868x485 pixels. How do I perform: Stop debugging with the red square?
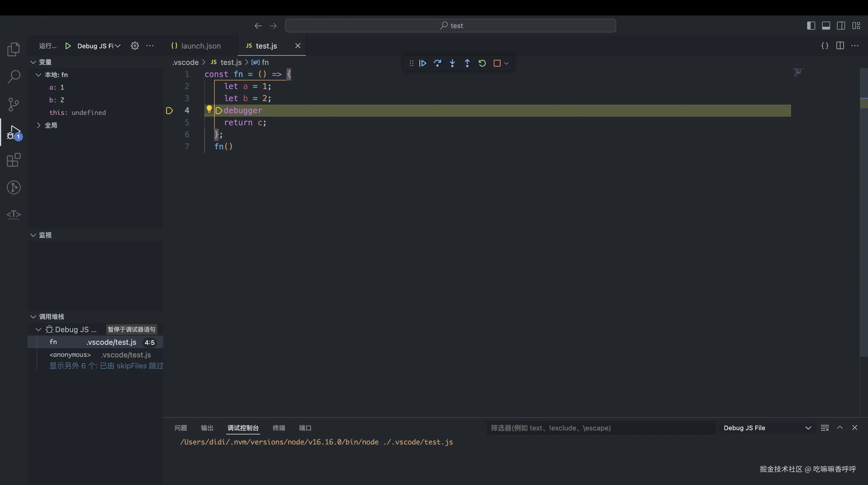click(x=497, y=63)
